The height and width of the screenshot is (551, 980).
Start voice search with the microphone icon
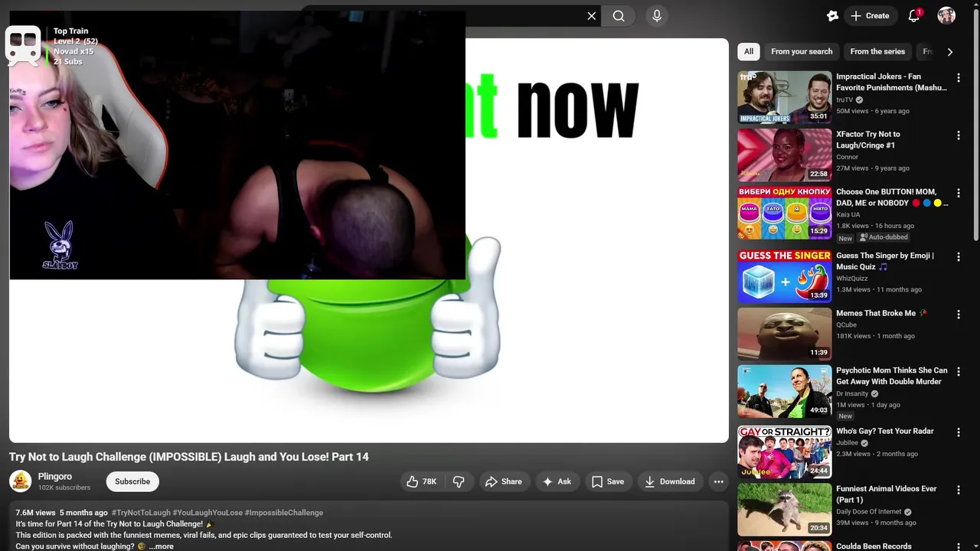(x=656, y=16)
